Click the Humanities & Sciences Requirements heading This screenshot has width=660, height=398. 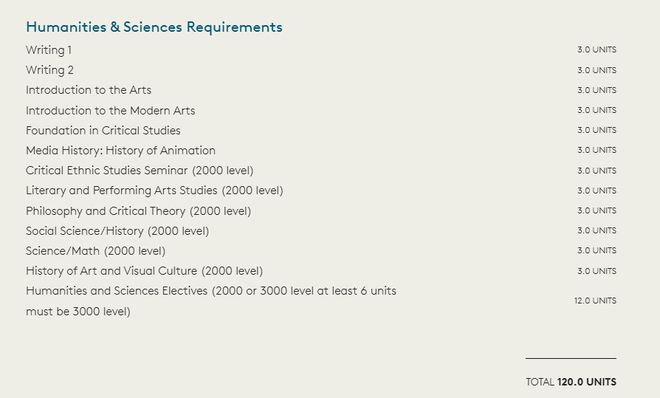coord(154,27)
